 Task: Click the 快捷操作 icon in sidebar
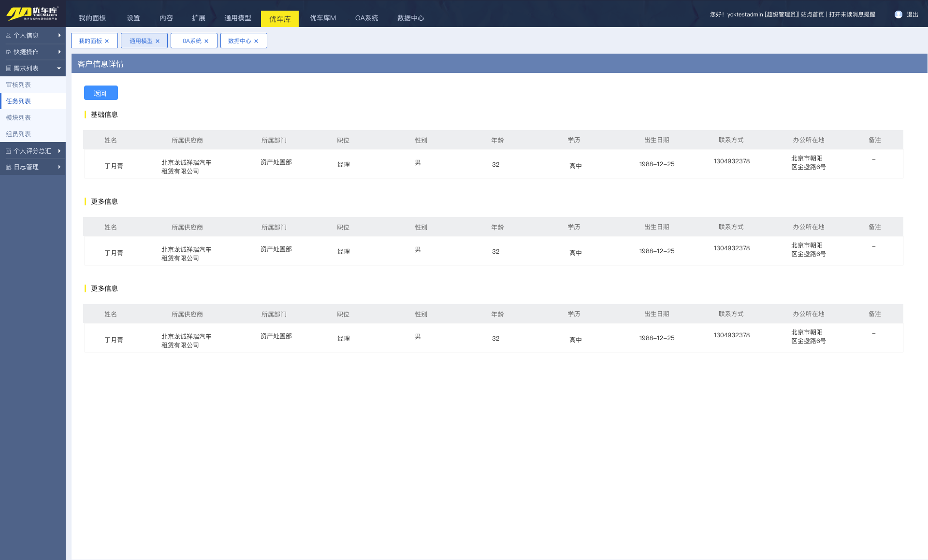tap(8, 52)
